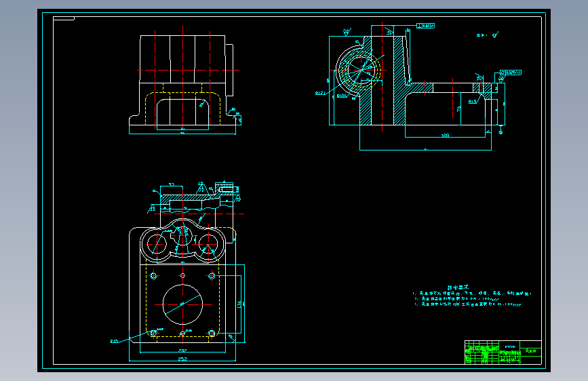The width and height of the screenshot is (588, 381).
Task: Select the 52 dimension atop plan view
Action: click(172, 184)
